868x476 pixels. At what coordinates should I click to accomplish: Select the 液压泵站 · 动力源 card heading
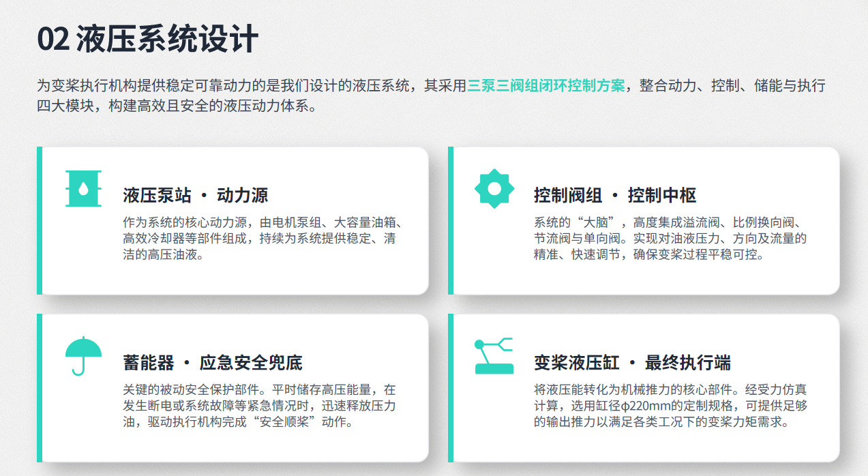196,196
